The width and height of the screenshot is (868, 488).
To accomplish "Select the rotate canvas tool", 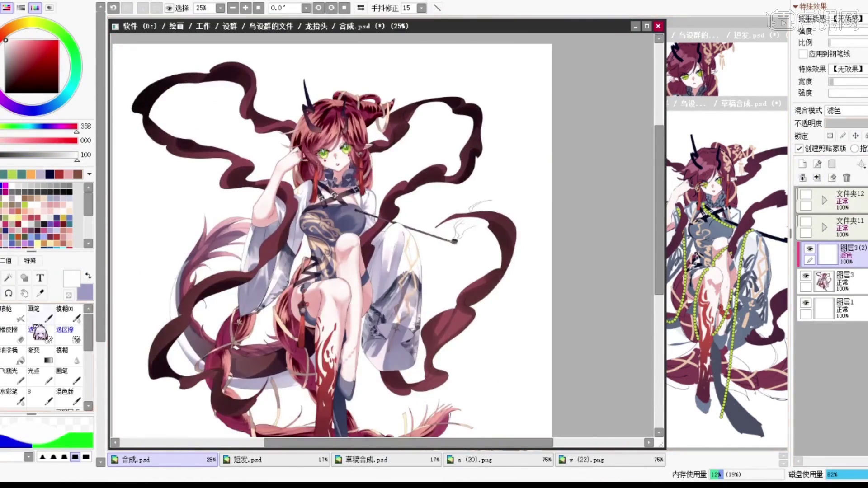I will tap(8, 294).
